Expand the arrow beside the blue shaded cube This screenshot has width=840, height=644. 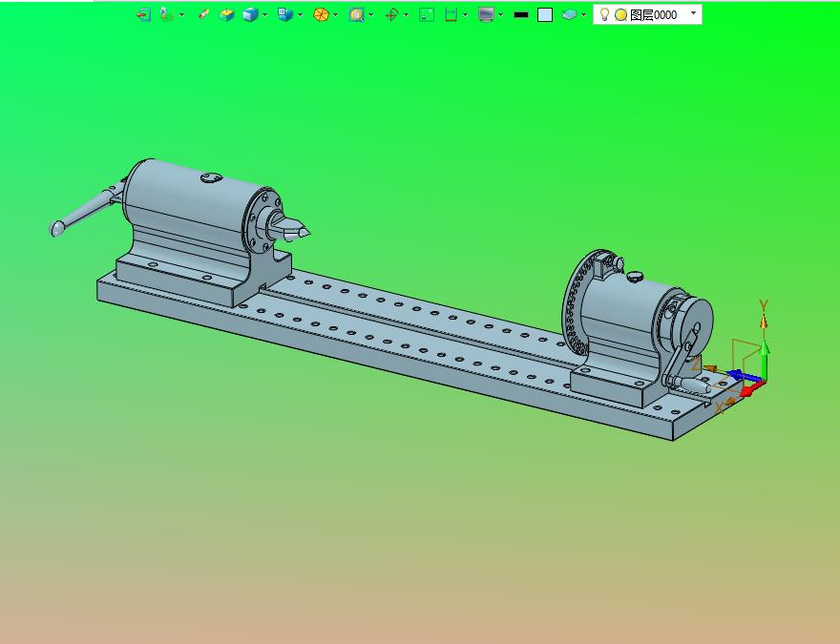tap(264, 15)
